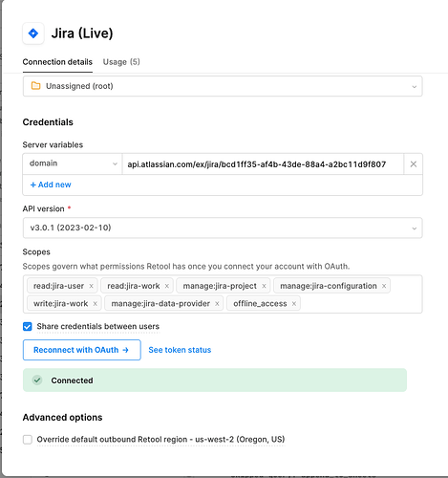448x478 pixels.
Task: Click the Jira (Live) resource title
Action: coord(82,33)
